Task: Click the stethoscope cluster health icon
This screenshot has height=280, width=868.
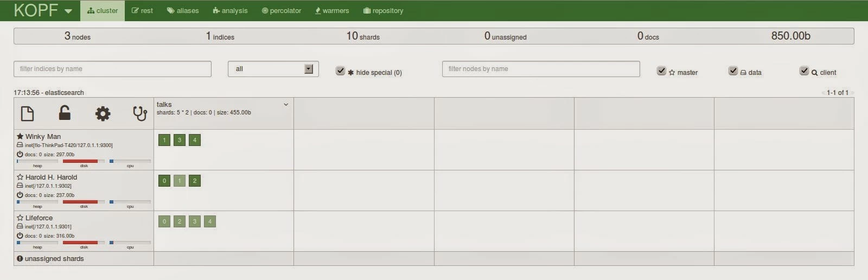Action: (x=140, y=113)
